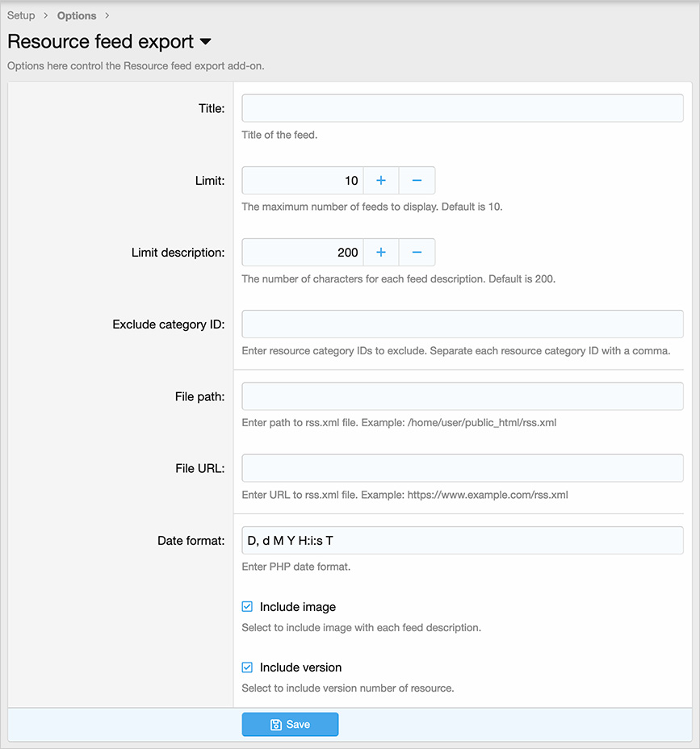Screen dimensions: 700x749
Task: Open the Options breadcrumb entry
Action: tap(76, 15)
